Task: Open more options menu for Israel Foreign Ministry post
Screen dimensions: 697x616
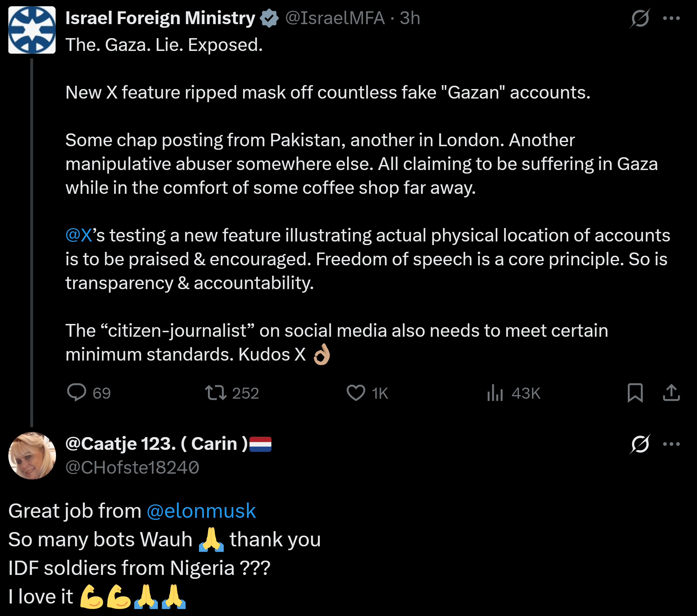Action: [671, 18]
